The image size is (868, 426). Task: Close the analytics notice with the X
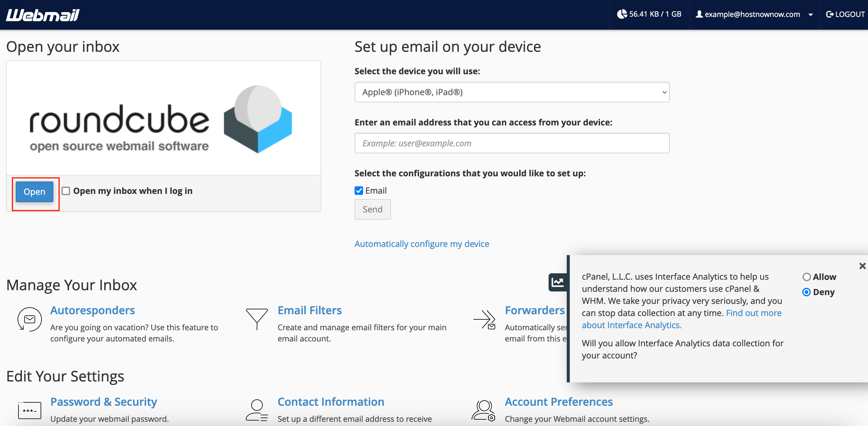coord(862,266)
